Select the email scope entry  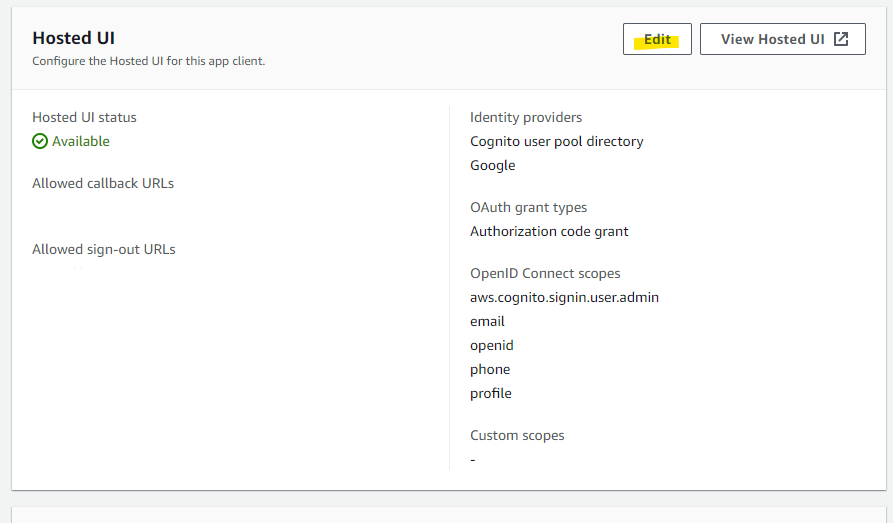[487, 322]
